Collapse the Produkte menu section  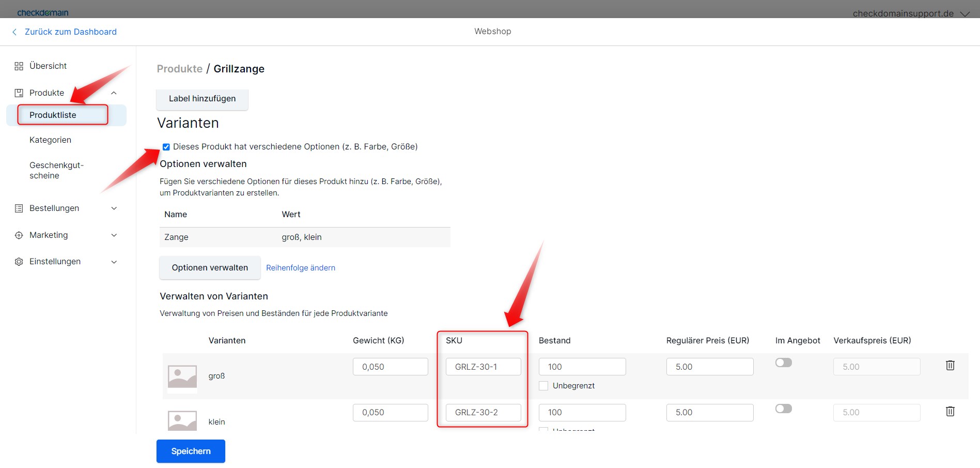point(114,93)
